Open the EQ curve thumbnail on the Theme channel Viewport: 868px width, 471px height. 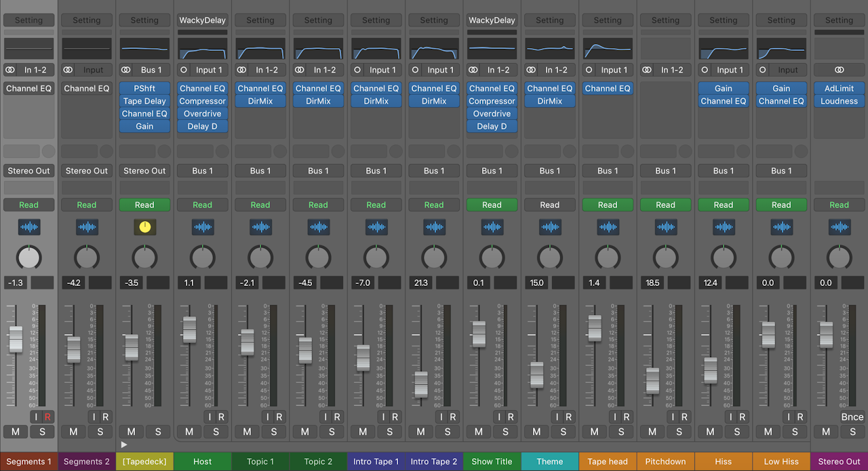[x=549, y=49]
